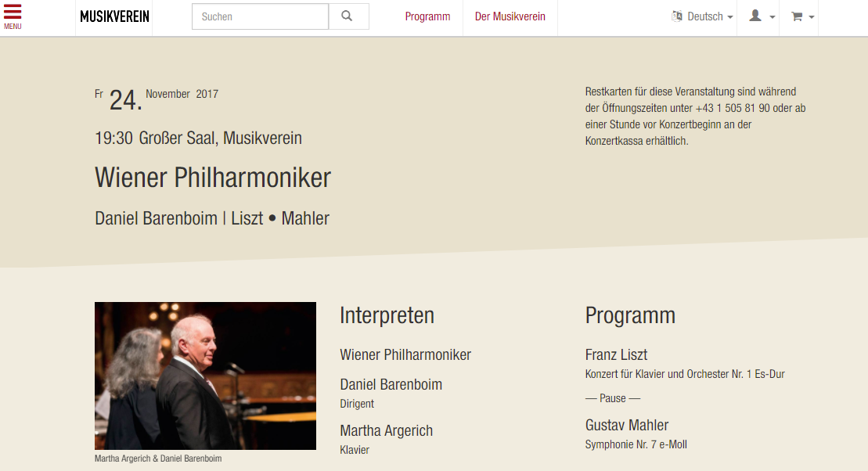This screenshot has height=471, width=868.
Task: Focus the Suchen search field
Action: point(260,16)
